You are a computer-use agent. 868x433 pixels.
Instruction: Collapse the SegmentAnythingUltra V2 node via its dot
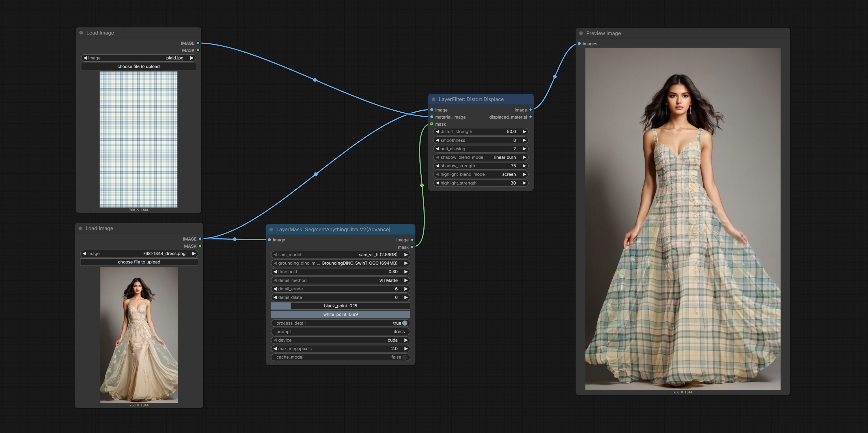coord(271,230)
